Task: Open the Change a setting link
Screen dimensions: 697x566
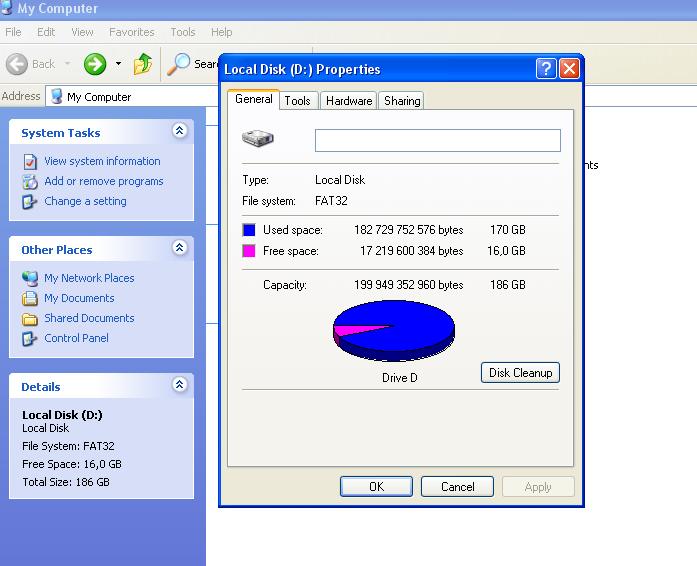Action: pyautogui.click(x=85, y=201)
